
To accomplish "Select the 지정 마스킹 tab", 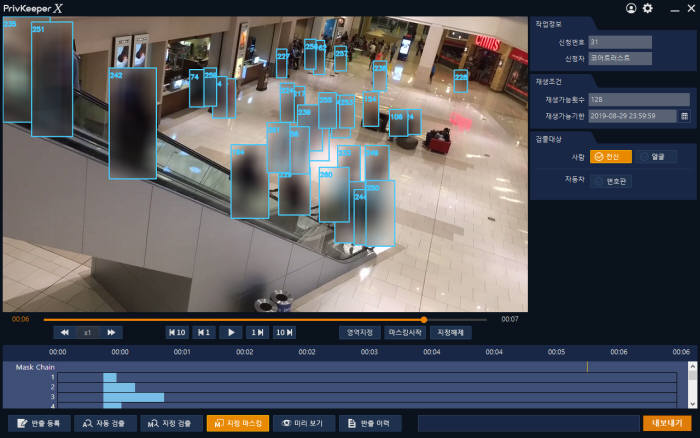I will coord(238,423).
